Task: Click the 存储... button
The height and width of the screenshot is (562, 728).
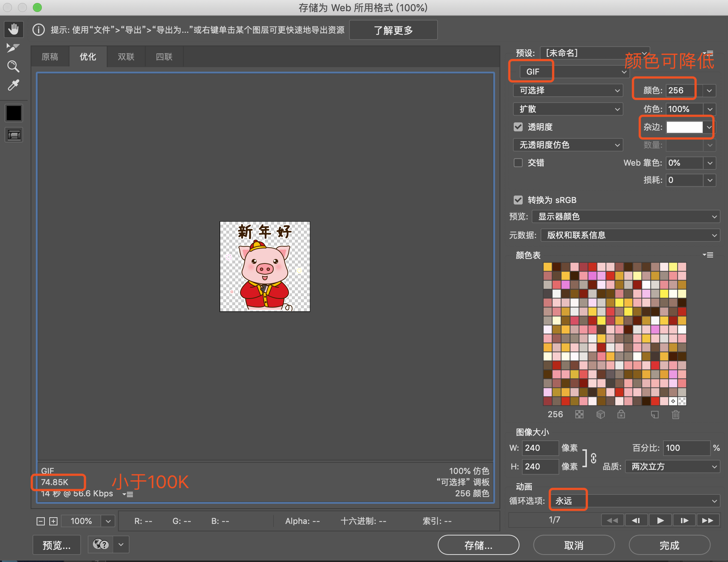Action: coord(478,545)
